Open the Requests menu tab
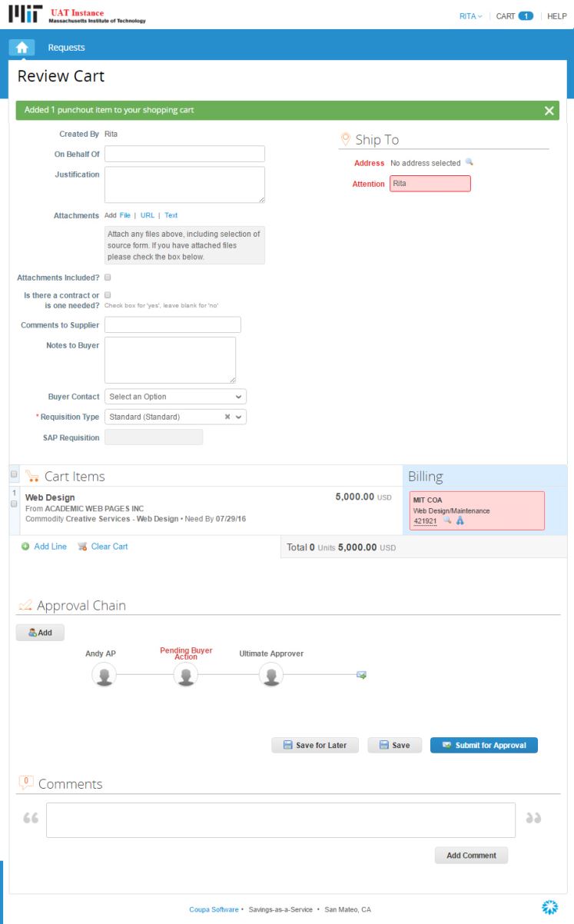Image resolution: width=574 pixels, height=924 pixels. coord(66,48)
